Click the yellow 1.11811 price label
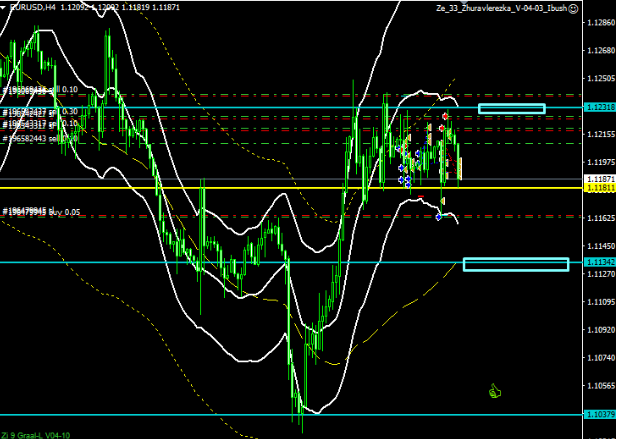 coord(599,187)
